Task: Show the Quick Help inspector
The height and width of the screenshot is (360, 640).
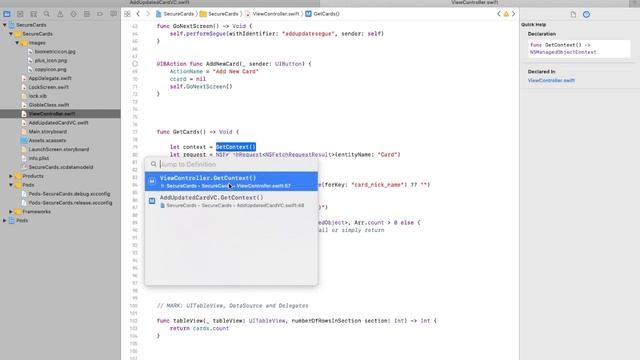Action: [x=587, y=14]
